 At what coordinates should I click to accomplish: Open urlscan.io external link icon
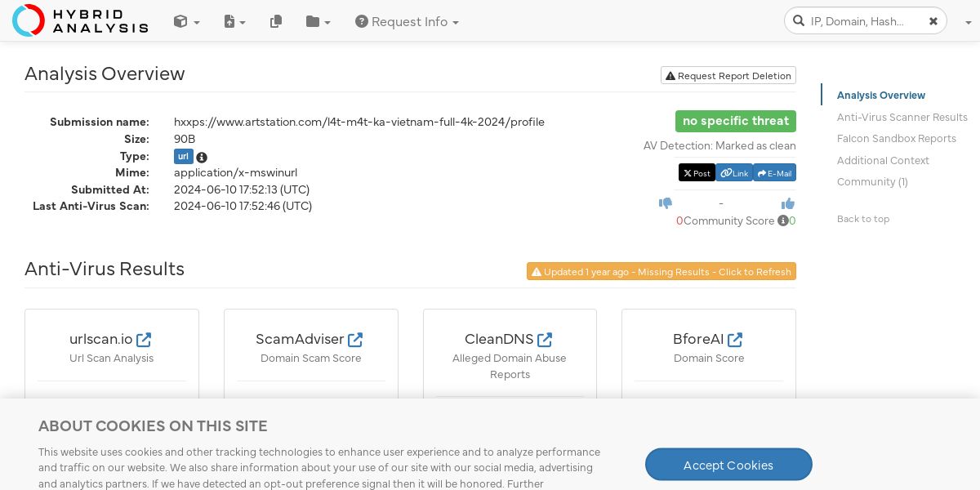pyautogui.click(x=144, y=339)
